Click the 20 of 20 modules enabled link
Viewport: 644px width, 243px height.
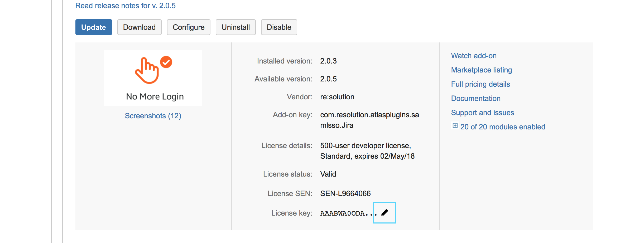point(502,127)
